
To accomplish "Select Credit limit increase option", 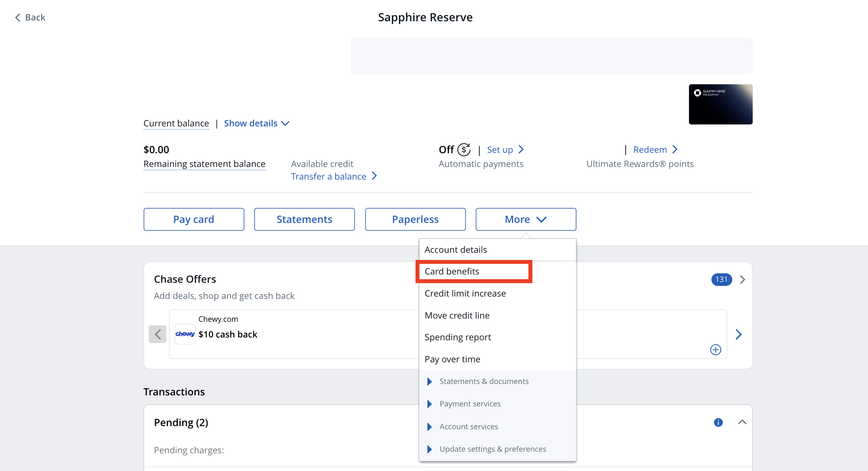I will click(x=465, y=293).
